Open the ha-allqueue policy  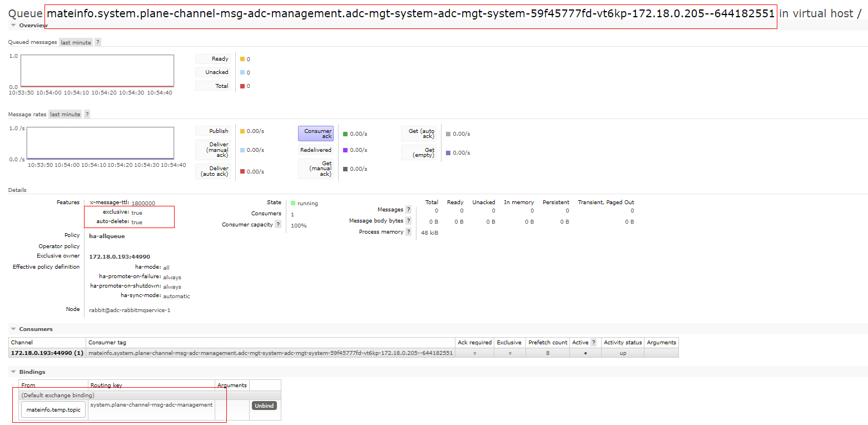tap(107, 236)
